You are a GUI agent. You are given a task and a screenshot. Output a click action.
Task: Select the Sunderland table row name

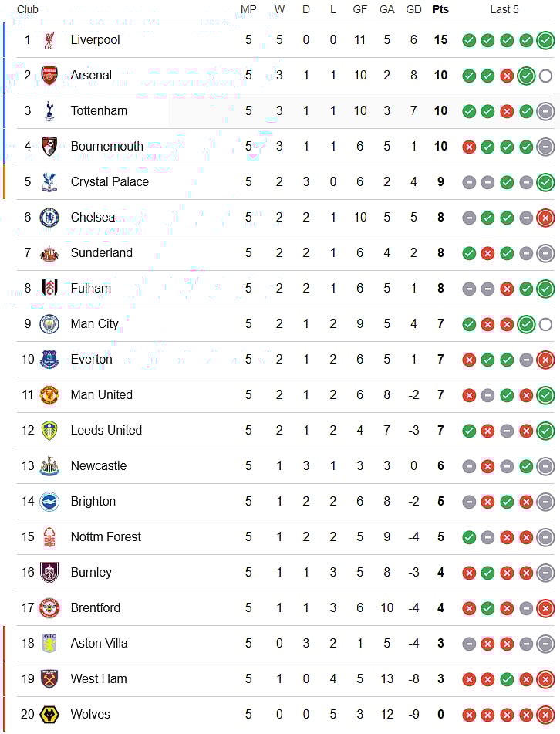(101, 253)
